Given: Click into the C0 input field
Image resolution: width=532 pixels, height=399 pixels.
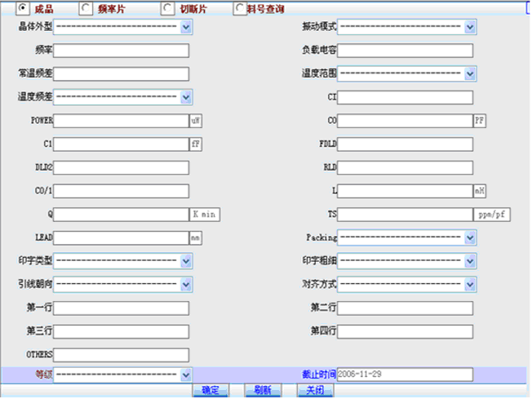Looking at the screenshot, I should coord(405,121).
